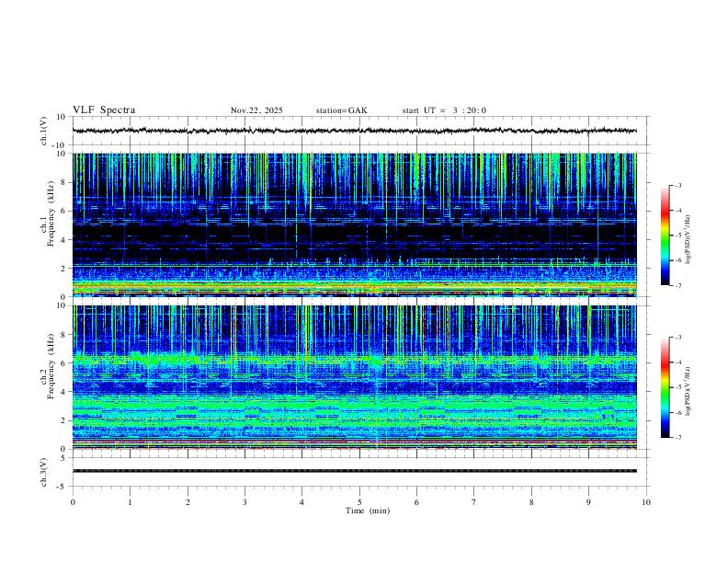This screenshot has width=728, height=563.
Task: Click the "2" kHz tick on ch.2 spectrogram
Action: 63,420
